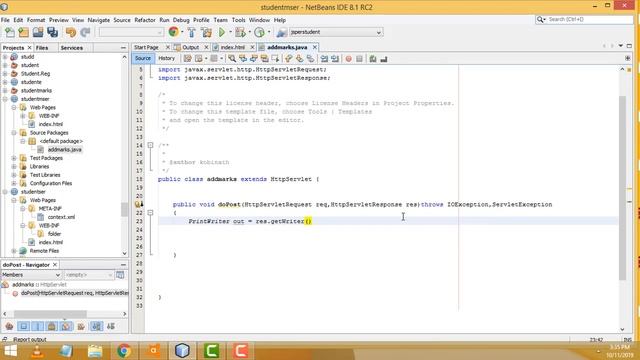Toggle Rectangular Selection mode
640x360 pixels.
point(276,59)
